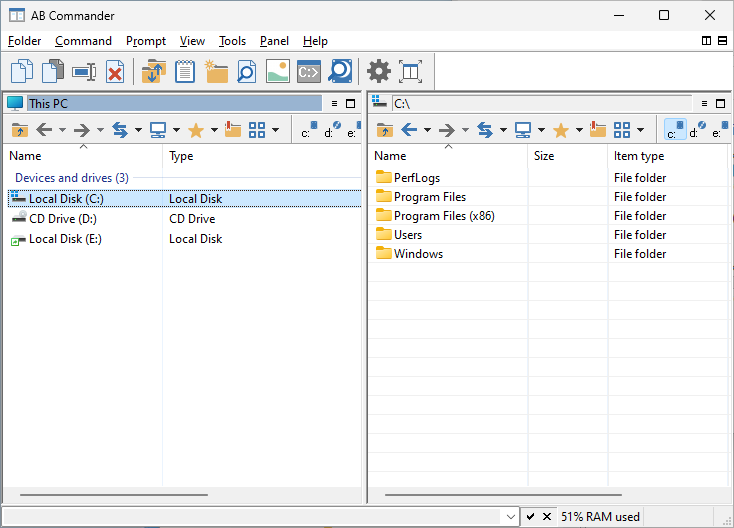Open command line history dropdown
The width and height of the screenshot is (734, 528).
(x=511, y=517)
